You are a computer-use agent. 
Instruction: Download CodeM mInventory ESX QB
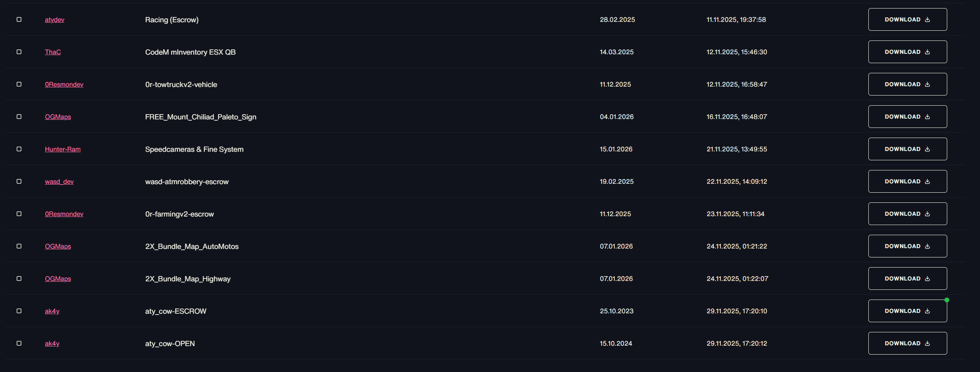[x=908, y=52]
